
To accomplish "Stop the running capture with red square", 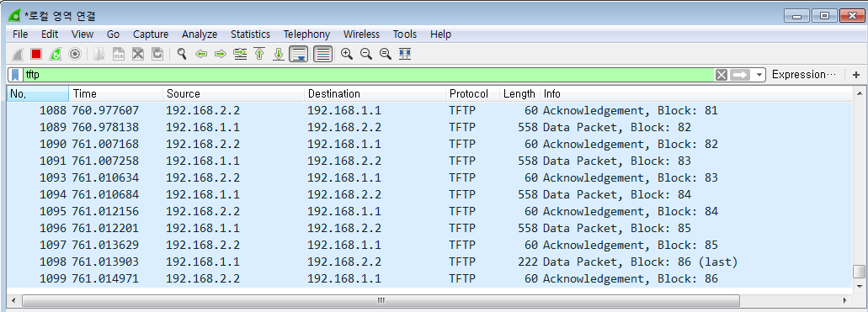I will (x=36, y=54).
